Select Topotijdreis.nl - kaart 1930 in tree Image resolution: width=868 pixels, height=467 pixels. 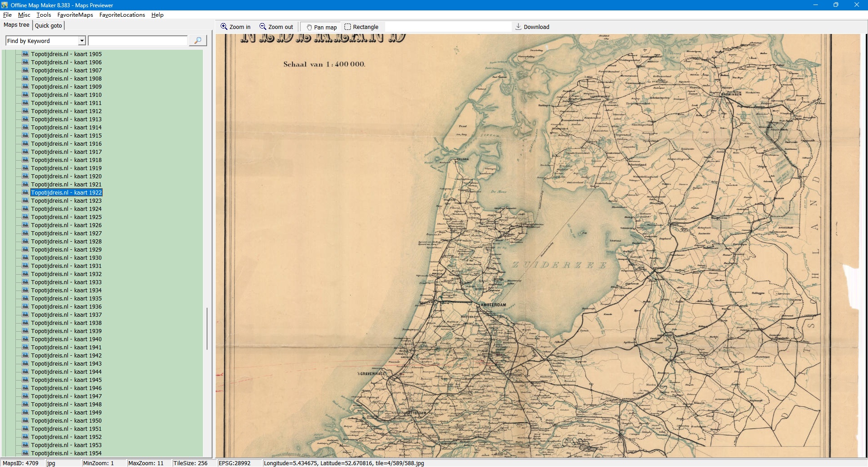pos(66,258)
